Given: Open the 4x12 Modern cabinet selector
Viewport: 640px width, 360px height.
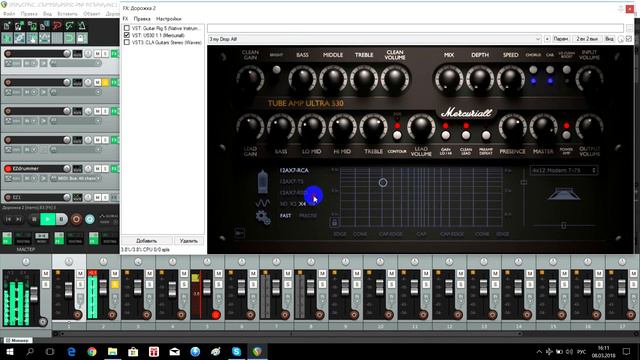Looking at the screenshot, I should tap(564, 170).
